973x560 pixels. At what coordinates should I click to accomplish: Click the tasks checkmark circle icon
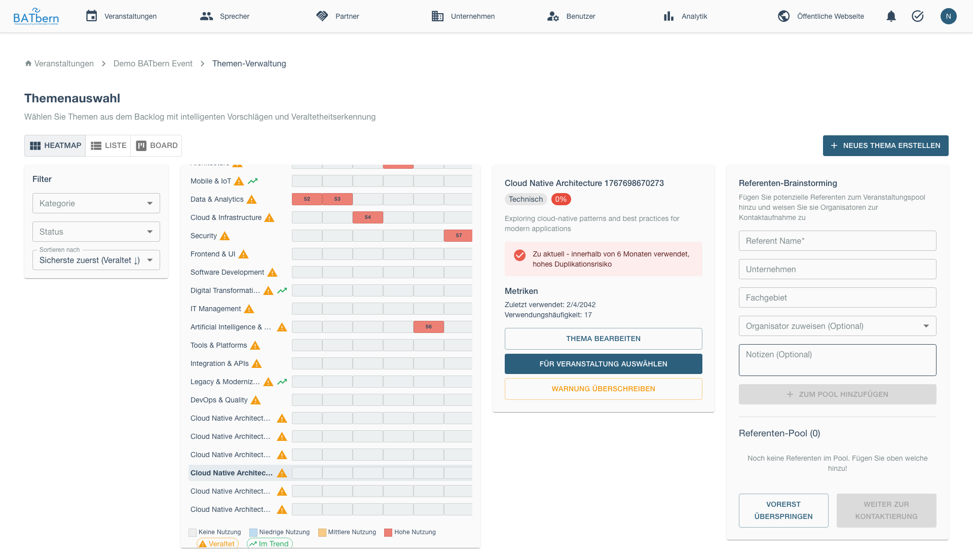point(918,16)
